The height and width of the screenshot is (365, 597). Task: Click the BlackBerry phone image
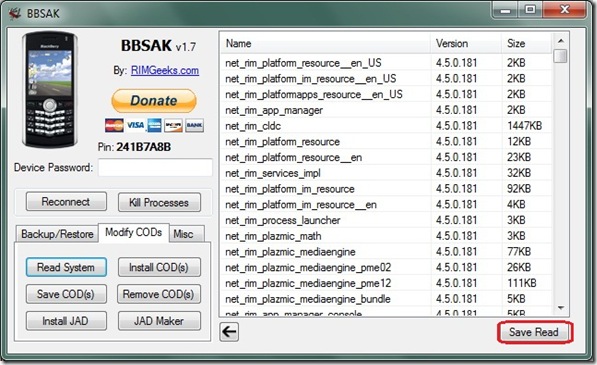(49, 89)
